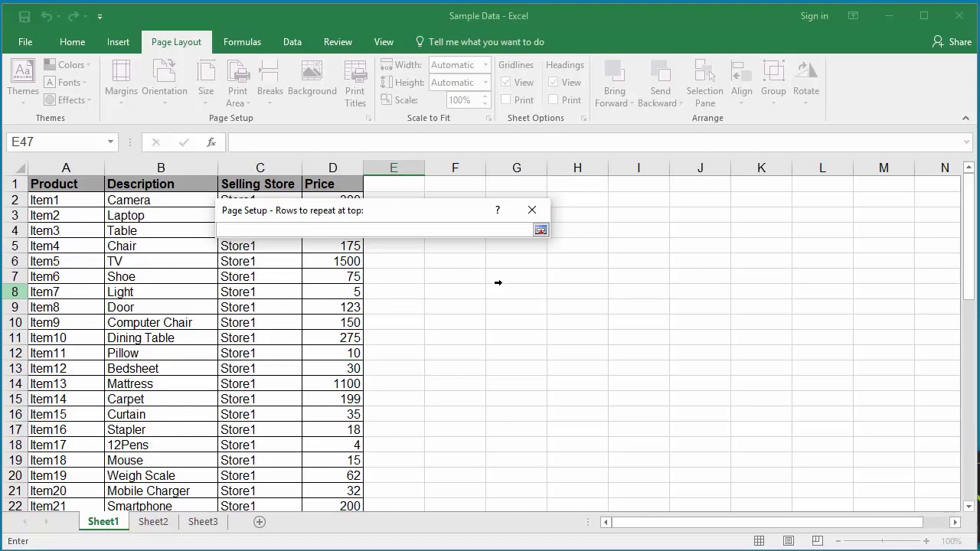
Task: Open the paper Size menu
Action: coord(206,83)
